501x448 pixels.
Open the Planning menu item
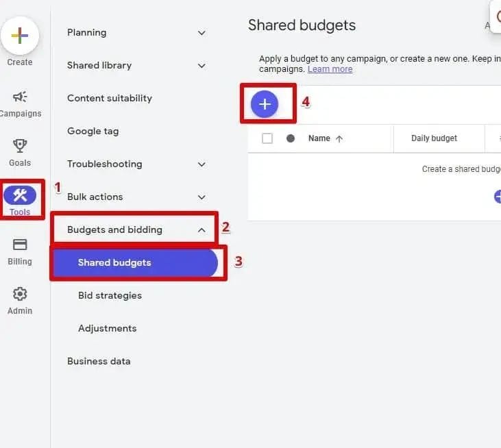[87, 33]
